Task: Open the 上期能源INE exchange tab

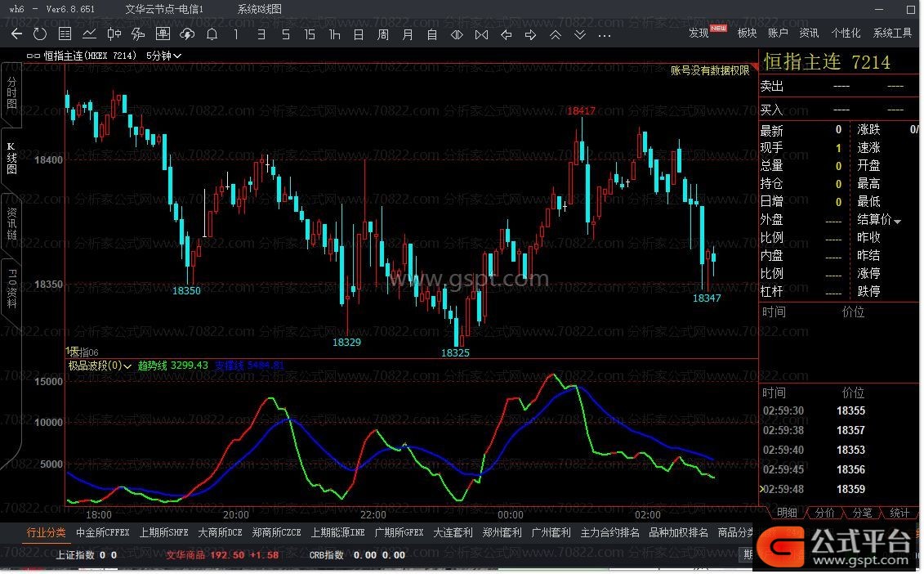Action: [337, 532]
